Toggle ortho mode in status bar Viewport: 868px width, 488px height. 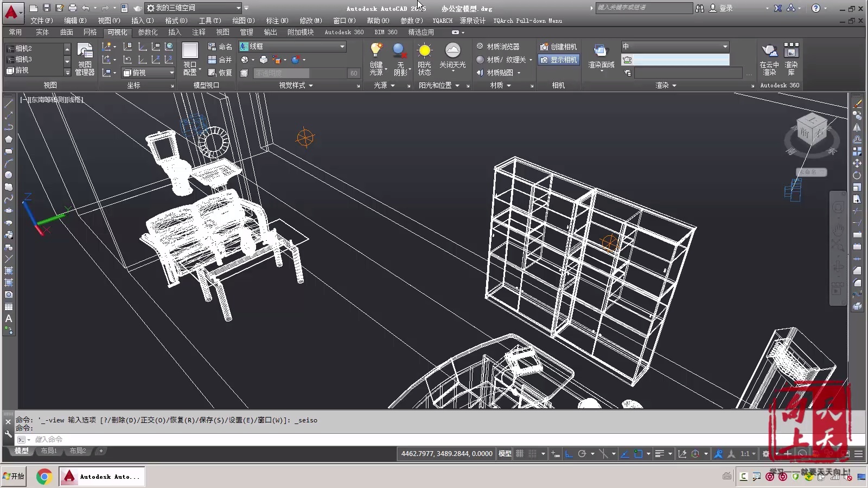click(x=569, y=454)
